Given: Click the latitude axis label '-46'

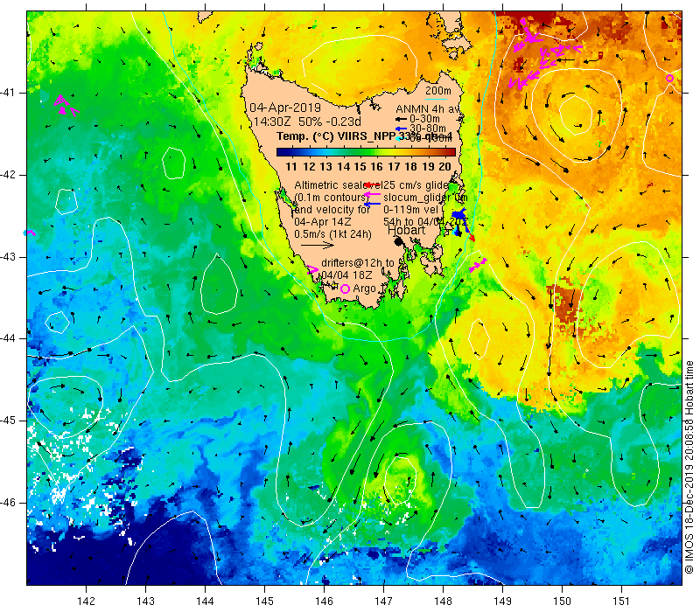Looking at the screenshot, I should pos(8,503).
